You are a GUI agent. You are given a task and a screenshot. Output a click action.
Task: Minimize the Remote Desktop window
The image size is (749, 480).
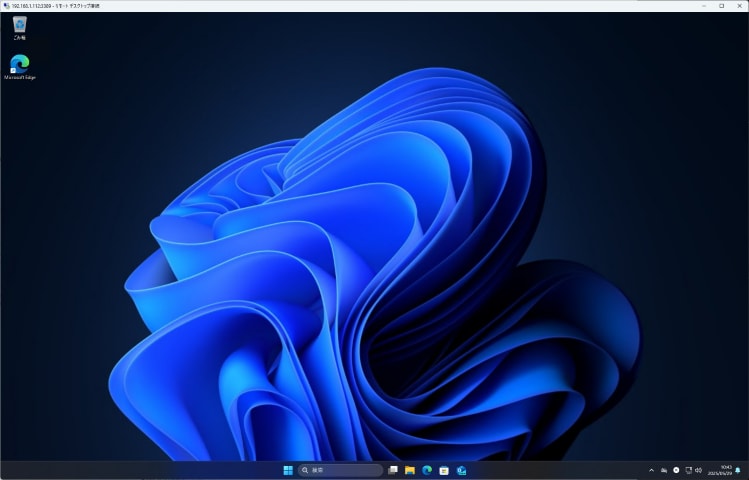704,6
